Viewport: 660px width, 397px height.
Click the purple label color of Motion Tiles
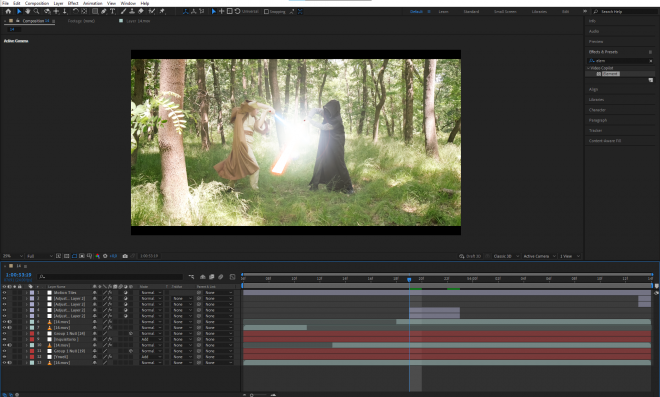click(x=32, y=293)
